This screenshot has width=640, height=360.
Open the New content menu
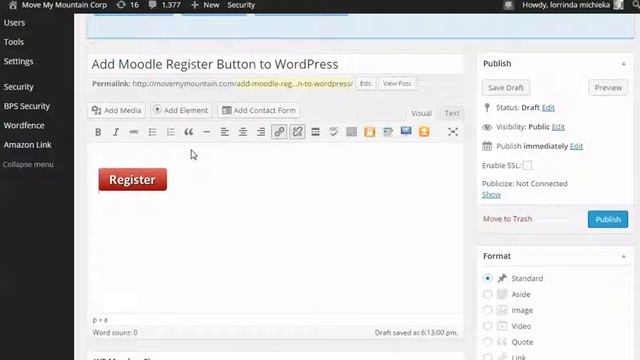[205, 5]
